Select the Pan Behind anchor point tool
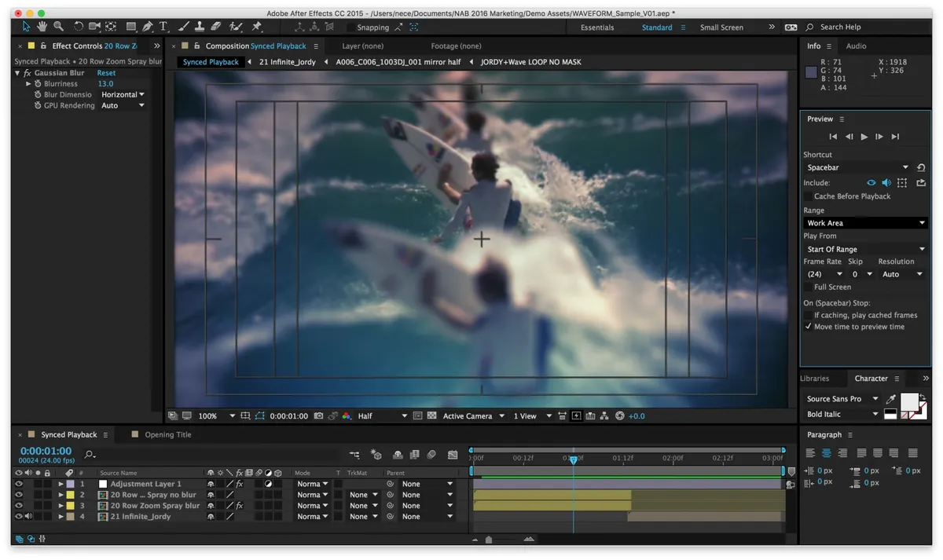This screenshot has height=560, width=943. 111,27
